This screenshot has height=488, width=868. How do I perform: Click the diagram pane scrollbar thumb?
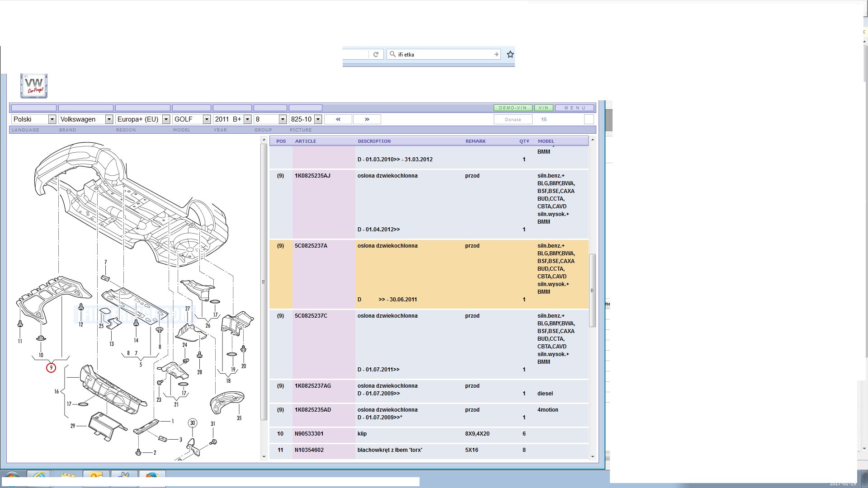click(264, 282)
